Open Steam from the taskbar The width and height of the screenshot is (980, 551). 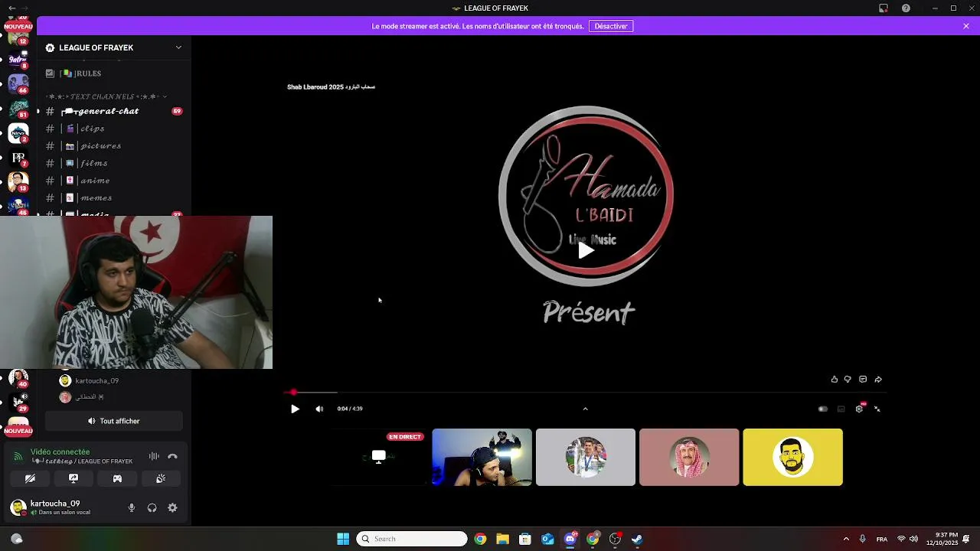637,539
